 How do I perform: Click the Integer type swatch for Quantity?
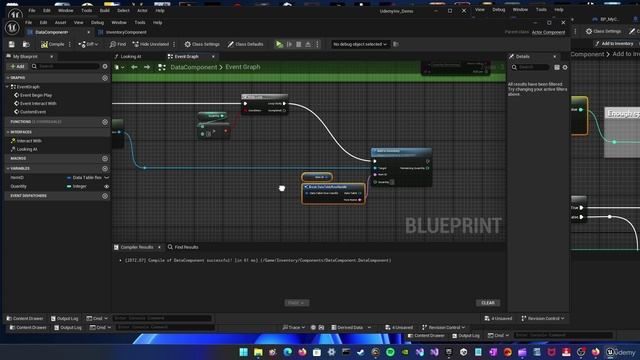[x=69, y=187]
